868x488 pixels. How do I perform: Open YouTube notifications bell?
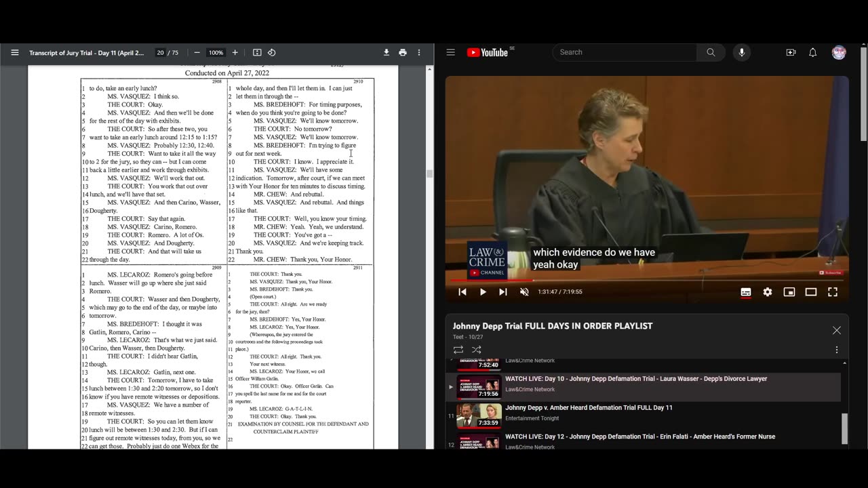[812, 52]
